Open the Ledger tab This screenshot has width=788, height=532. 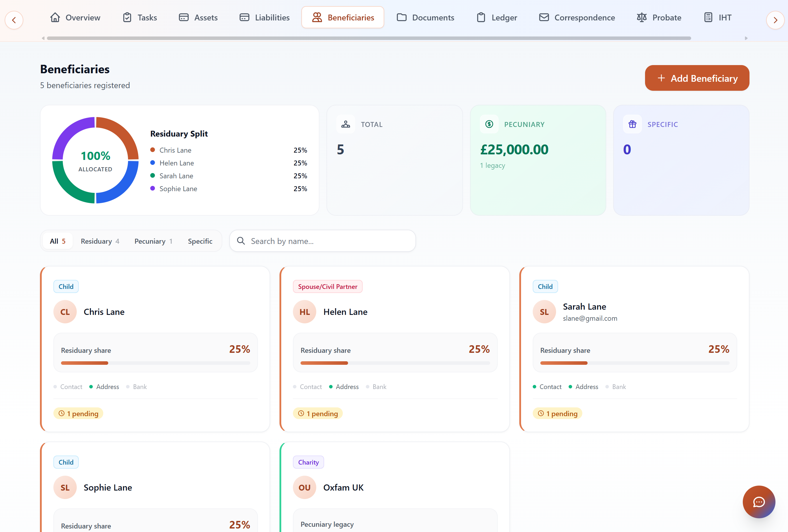[497, 17]
